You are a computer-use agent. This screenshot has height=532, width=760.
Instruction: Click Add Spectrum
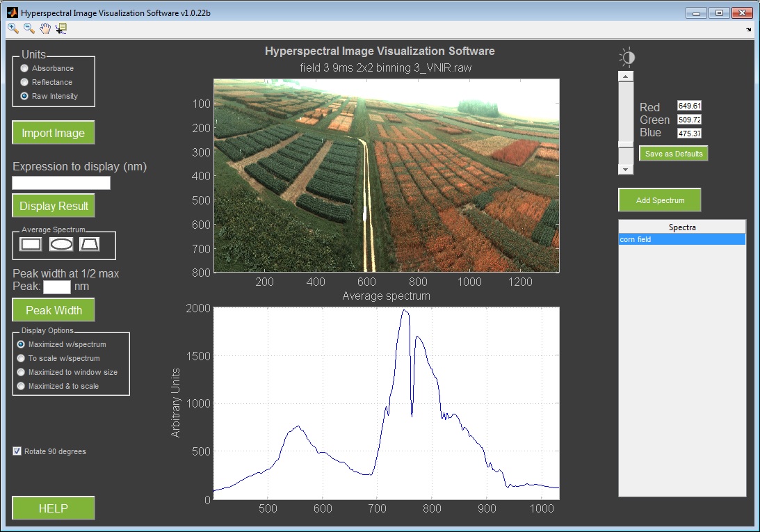(x=659, y=200)
